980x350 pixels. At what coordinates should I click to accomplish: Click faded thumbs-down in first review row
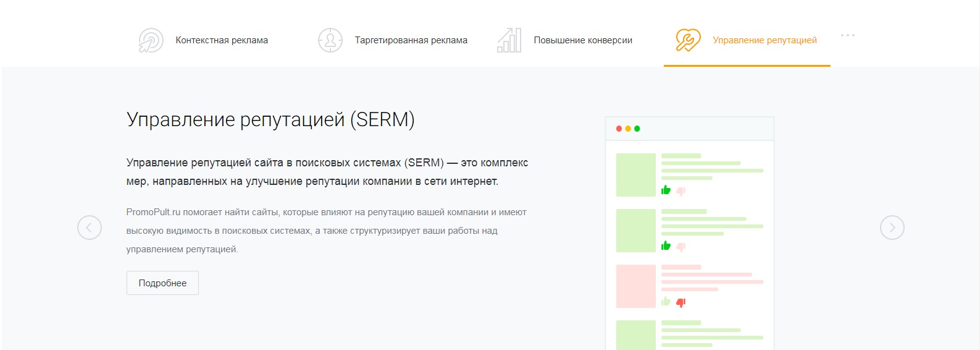click(x=681, y=191)
